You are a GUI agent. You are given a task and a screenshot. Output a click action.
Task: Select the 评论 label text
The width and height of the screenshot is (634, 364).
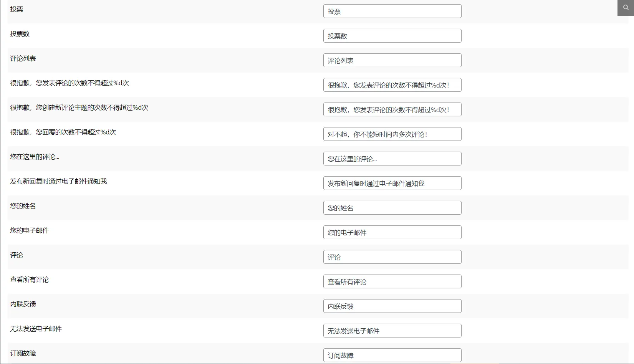pyautogui.click(x=17, y=255)
